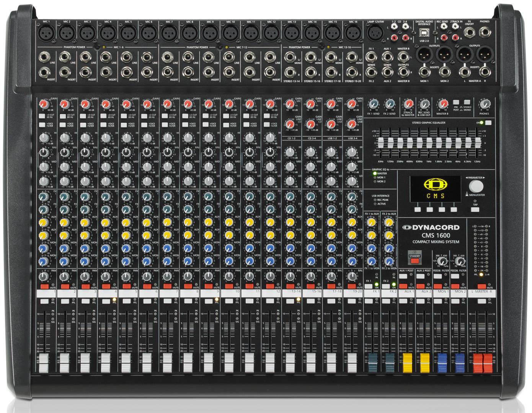The width and height of the screenshot is (532, 413).
Task: Click the REC SEND & USB OUT knob
Action: coord(424,104)
